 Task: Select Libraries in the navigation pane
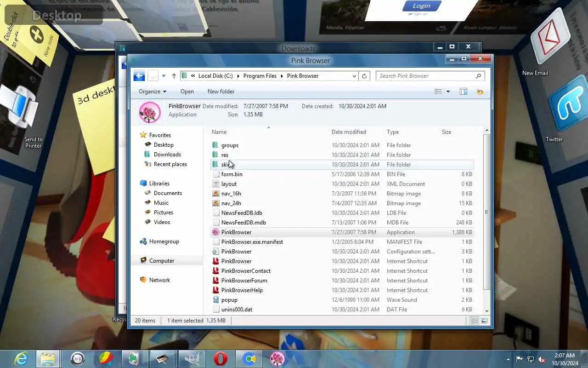(x=159, y=184)
